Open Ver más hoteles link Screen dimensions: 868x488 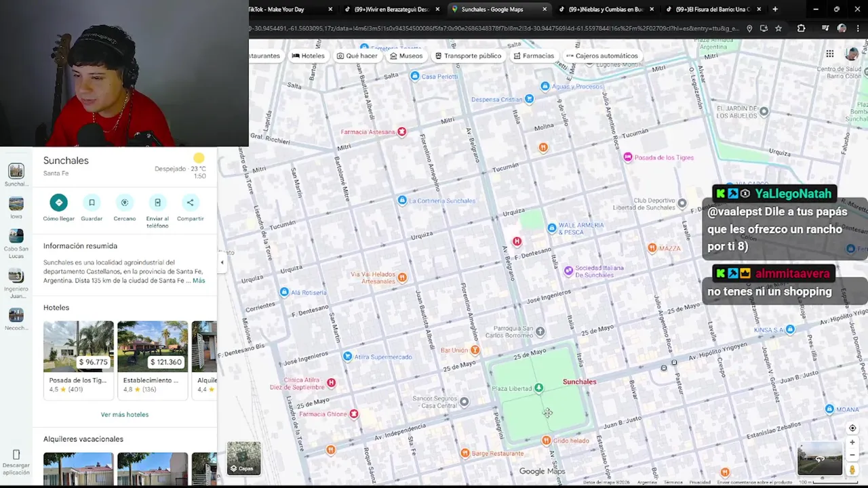click(125, 414)
